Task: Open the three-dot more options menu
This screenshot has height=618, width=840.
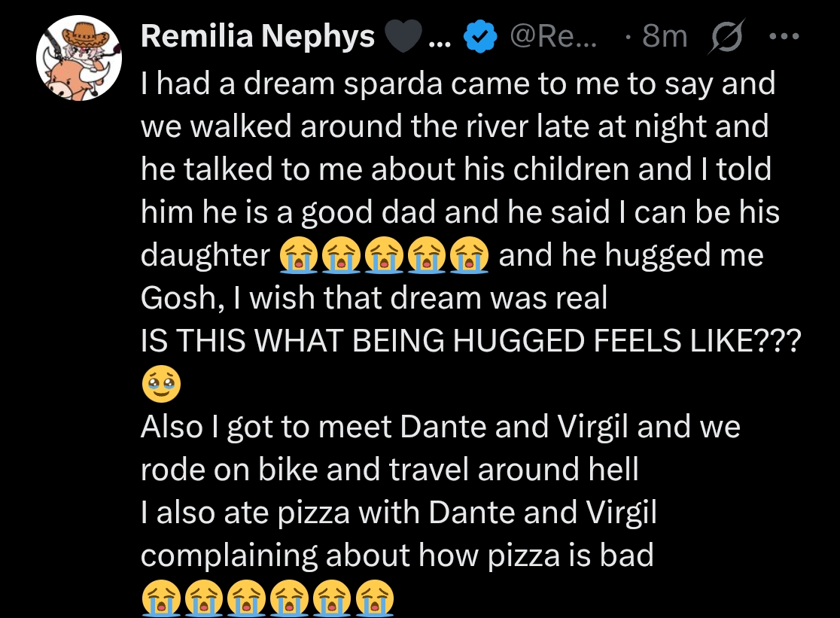Action: pyautogui.click(x=784, y=36)
